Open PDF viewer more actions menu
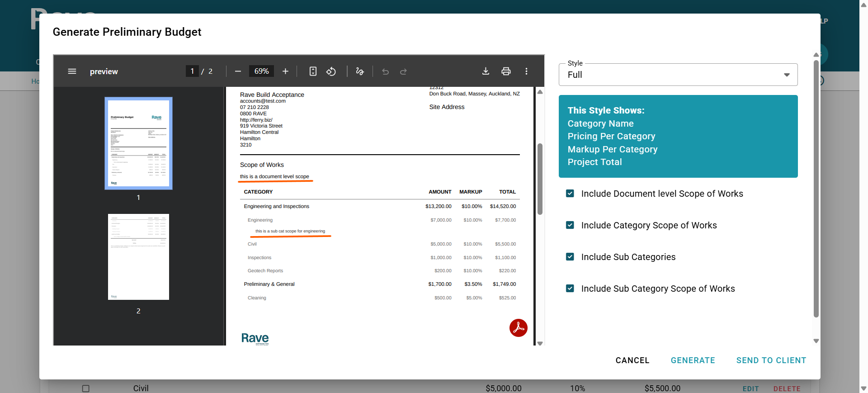868x393 pixels. (526, 71)
